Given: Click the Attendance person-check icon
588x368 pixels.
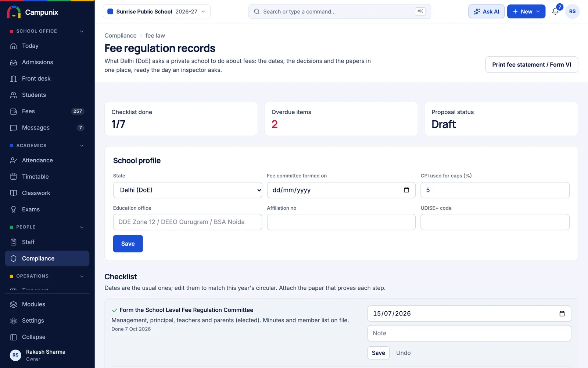Looking at the screenshot, I should 14,160.
